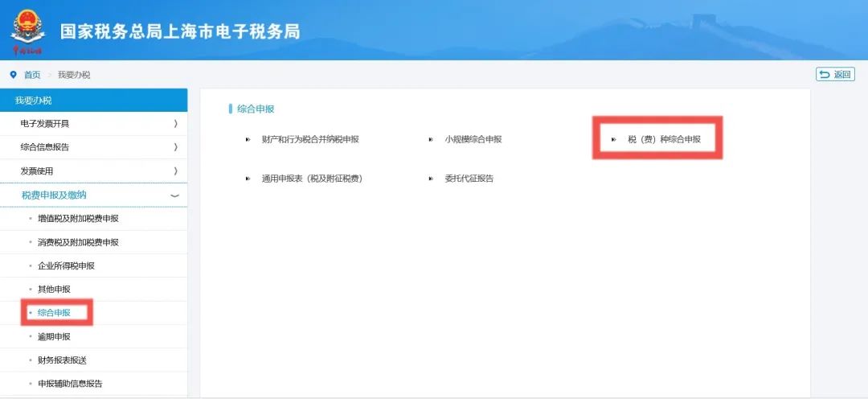Click 我要办税 breadcrumb item

74,75
